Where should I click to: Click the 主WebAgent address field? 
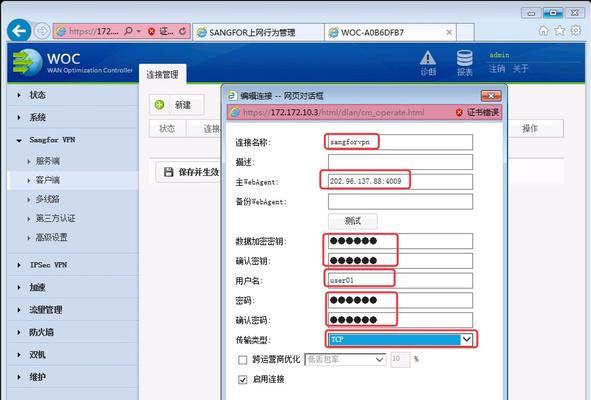(x=400, y=182)
